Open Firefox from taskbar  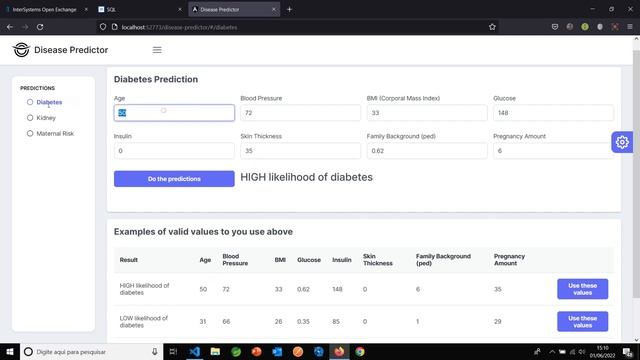click(x=339, y=351)
